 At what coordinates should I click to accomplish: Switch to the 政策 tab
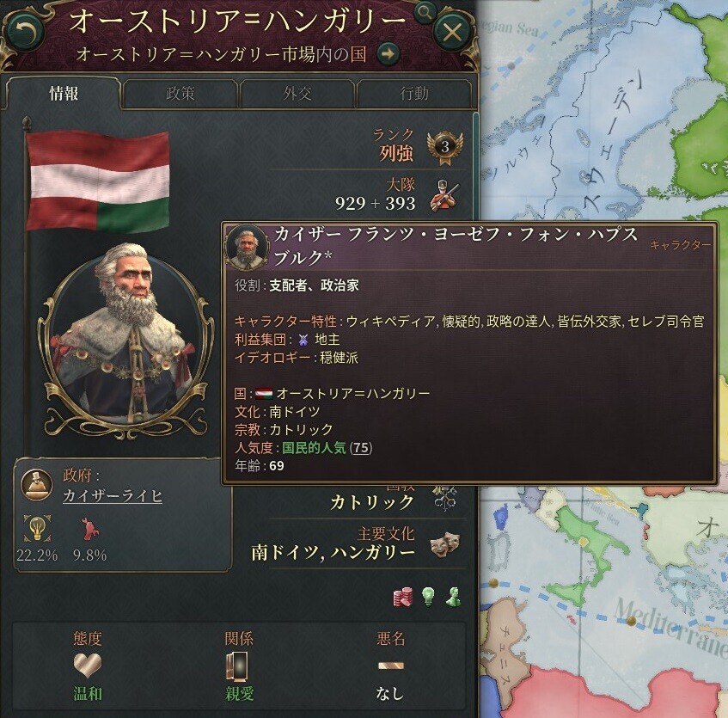180,94
